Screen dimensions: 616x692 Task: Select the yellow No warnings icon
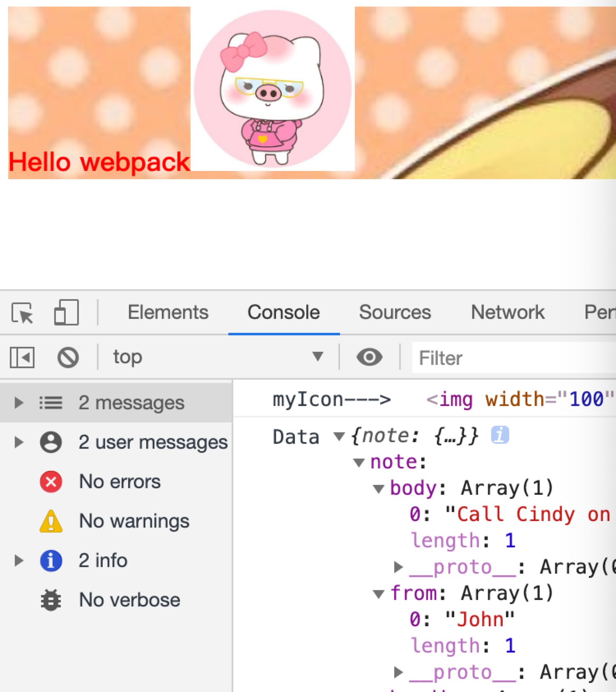(51, 521)
